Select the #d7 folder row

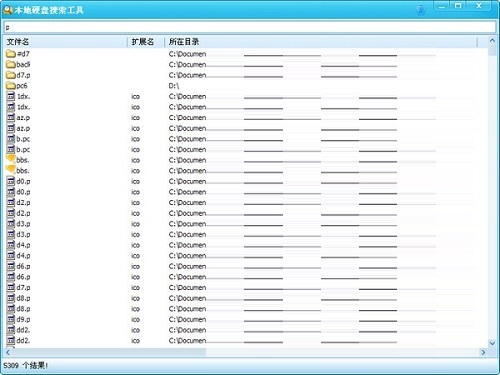click(246, 54)
